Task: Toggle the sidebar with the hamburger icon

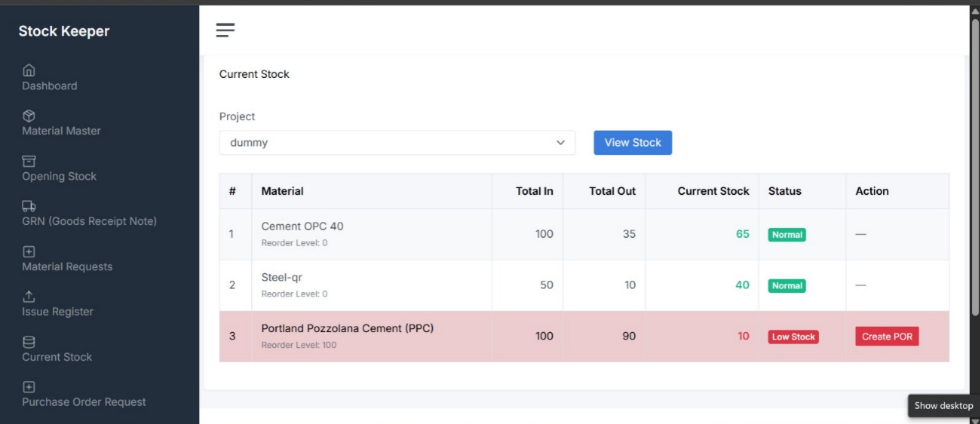Action: pos(225,30)
